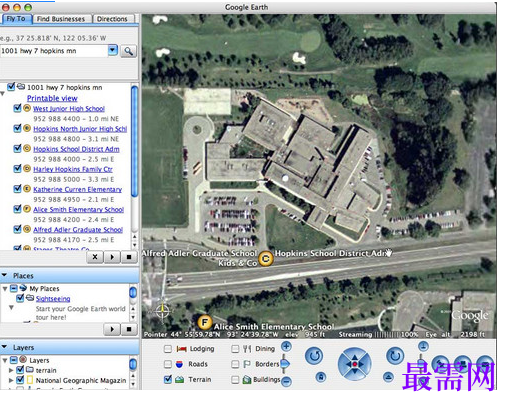Screen dimensions: 514x408
Task: Enable the Roads checkbox
Action: 168,364
